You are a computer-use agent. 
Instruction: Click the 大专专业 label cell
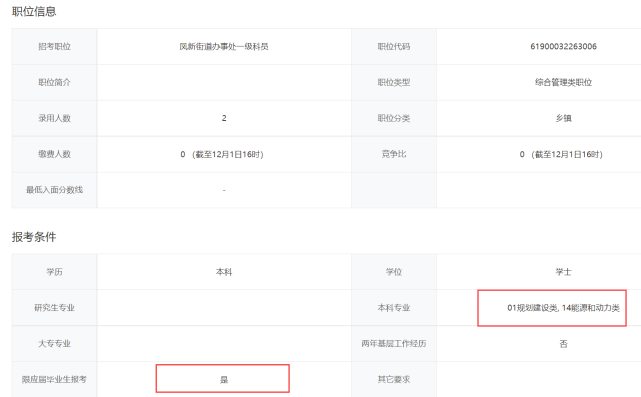[x=54, y=344]
